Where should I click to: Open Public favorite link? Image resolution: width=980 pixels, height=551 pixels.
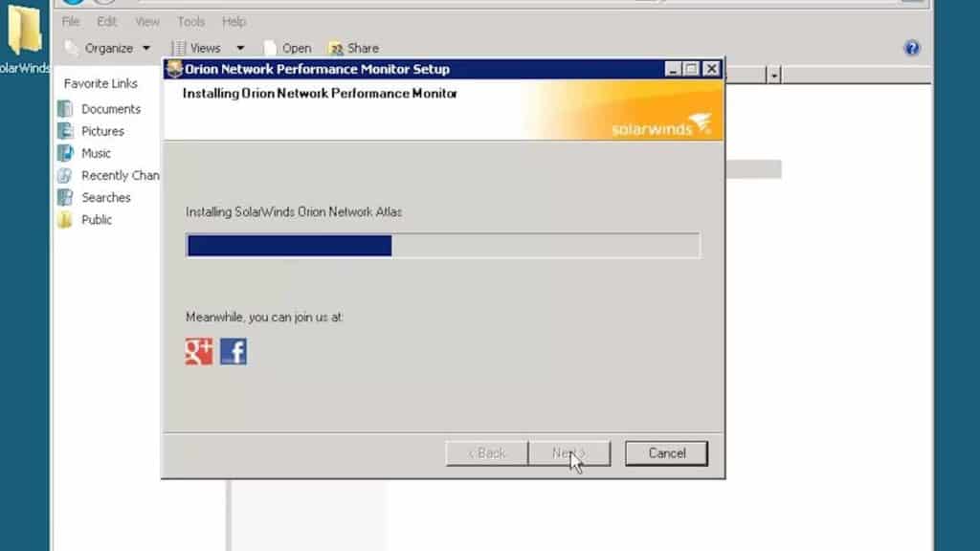(x=97, y=220)
